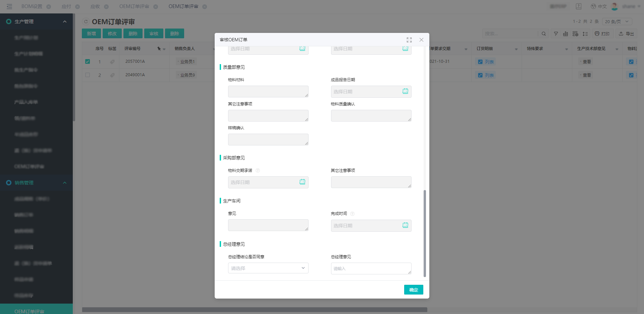This screenshot has height=314, width=644.
Task: Open the 总经理结论是否同意 dropdown
Action: (268, 268)
